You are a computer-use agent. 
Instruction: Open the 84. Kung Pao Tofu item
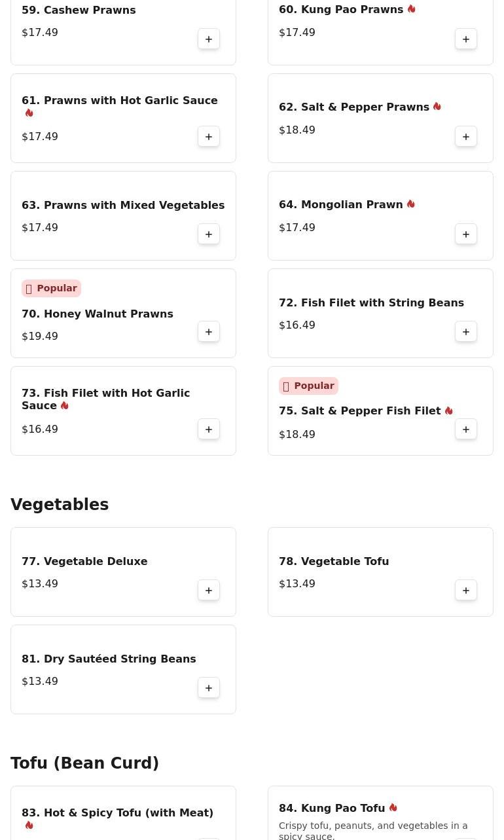(380, 813)
